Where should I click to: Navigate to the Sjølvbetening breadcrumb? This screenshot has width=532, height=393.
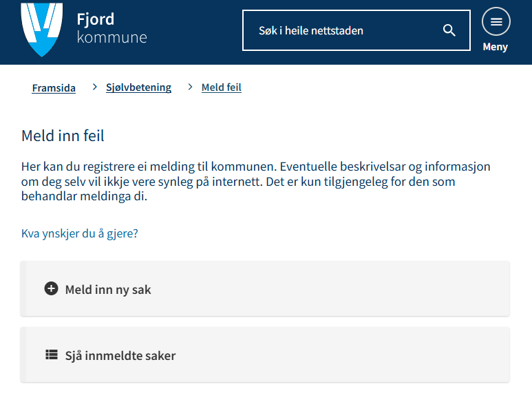[x=138, y=88]
